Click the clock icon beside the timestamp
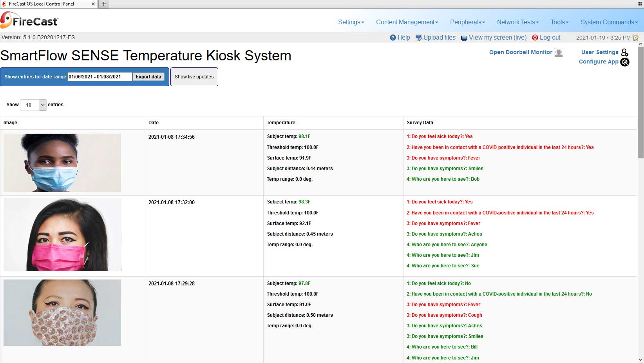 coord(635,38)
